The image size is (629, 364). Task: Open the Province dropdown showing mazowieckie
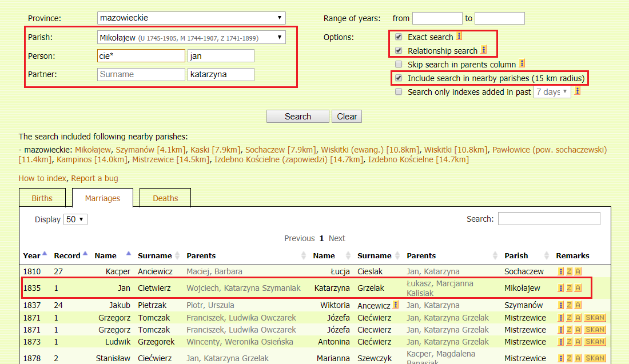191,18
